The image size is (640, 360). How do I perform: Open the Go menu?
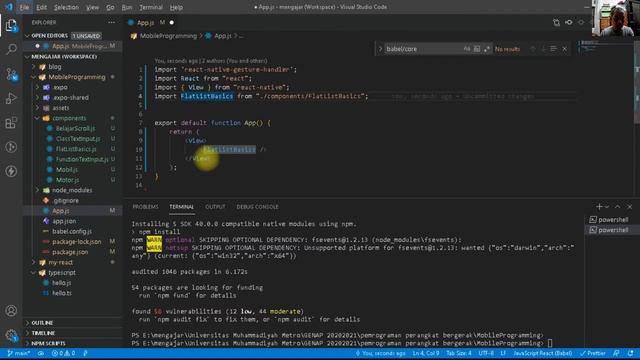point(110,7)
